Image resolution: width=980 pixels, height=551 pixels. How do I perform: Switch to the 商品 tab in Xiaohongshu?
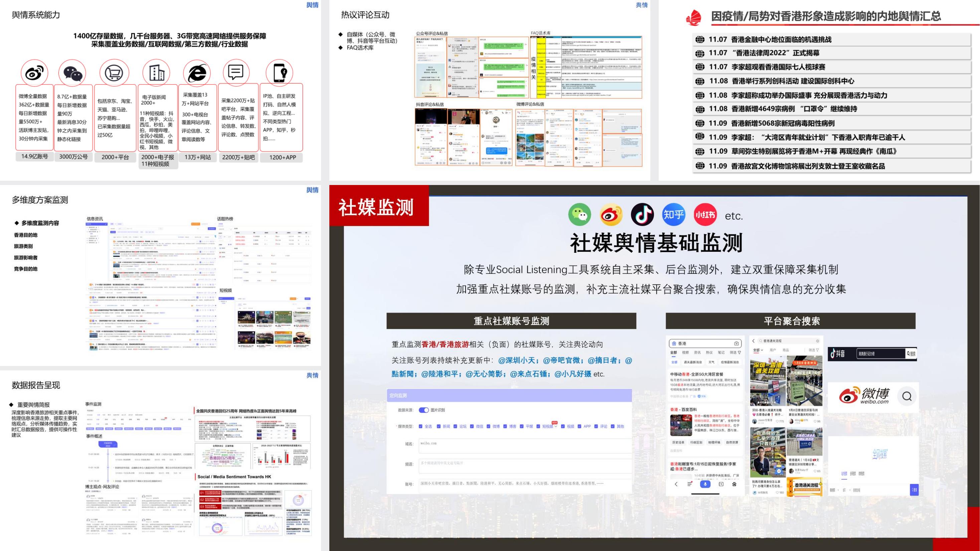786,350
